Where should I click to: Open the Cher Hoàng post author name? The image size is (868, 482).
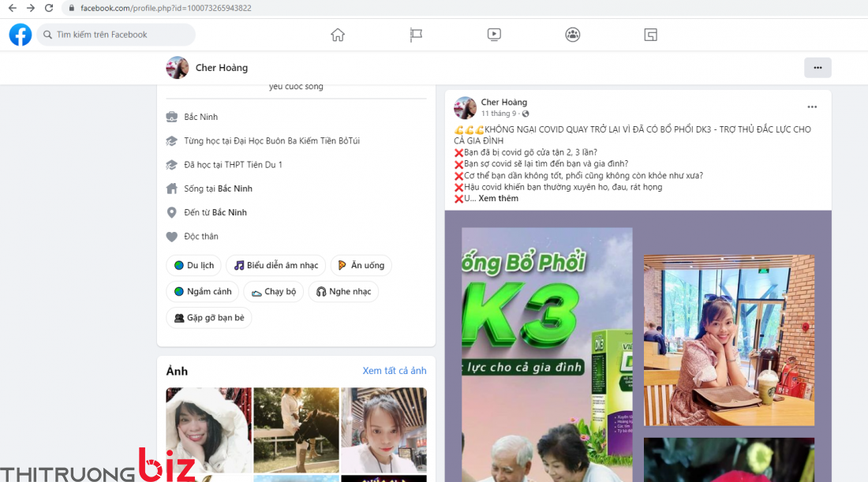[503, 103]
